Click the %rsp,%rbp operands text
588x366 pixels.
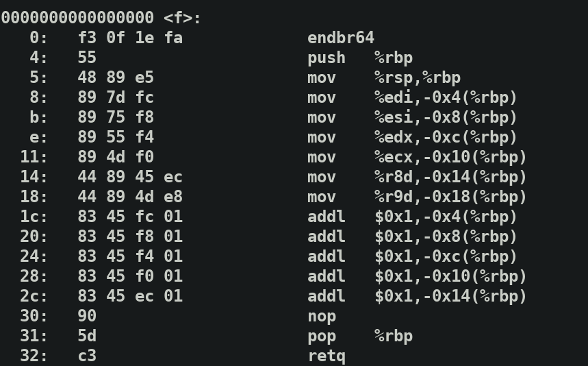pos(417,77)
